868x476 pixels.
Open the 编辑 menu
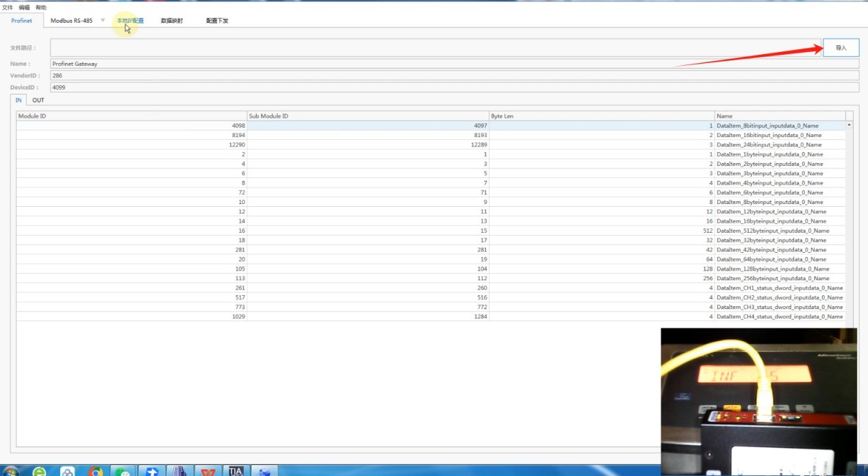25,8
